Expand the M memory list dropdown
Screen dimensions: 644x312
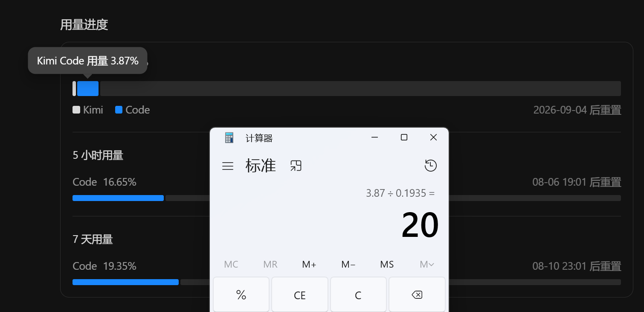tap(427, 264)
